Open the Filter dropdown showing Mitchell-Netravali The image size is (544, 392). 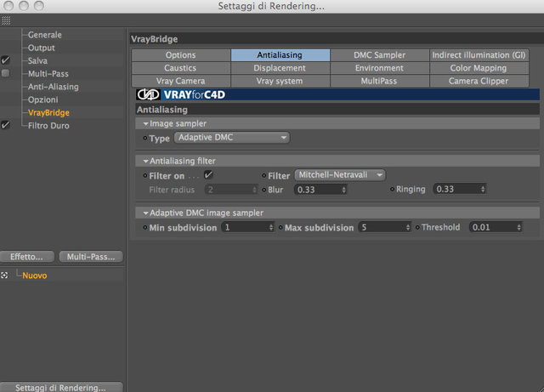[340, 175]
